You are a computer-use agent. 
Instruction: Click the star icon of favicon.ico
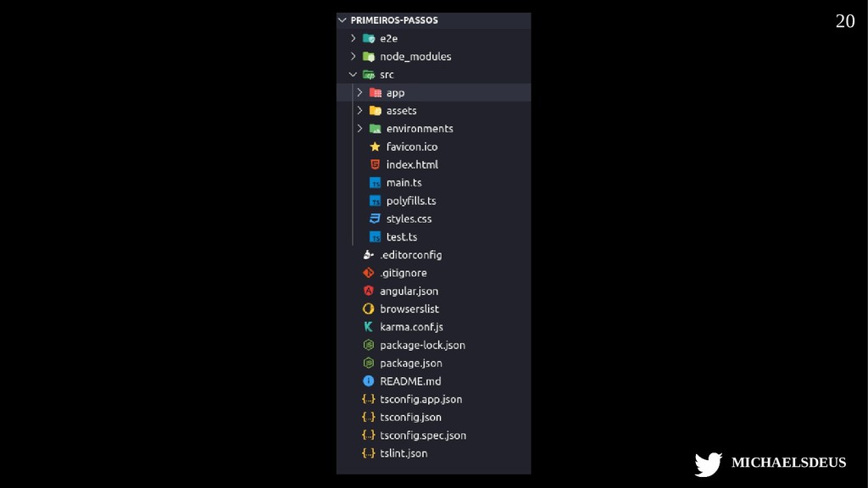pyautogui.click(x=375, y=147)
